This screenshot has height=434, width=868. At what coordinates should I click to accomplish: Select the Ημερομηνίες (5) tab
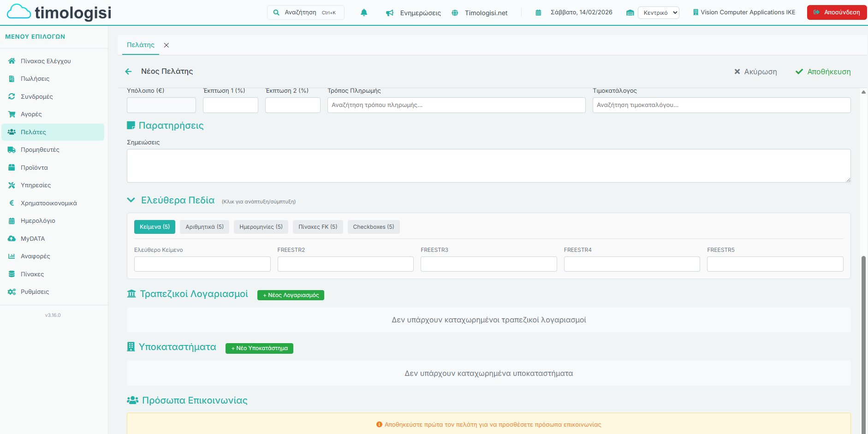pos(261,227)
